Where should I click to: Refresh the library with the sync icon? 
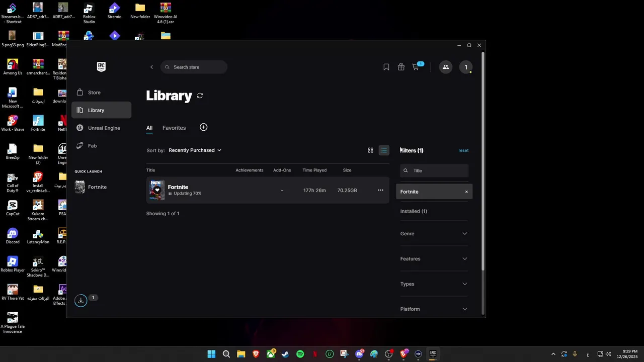click(x=200, y=96)
